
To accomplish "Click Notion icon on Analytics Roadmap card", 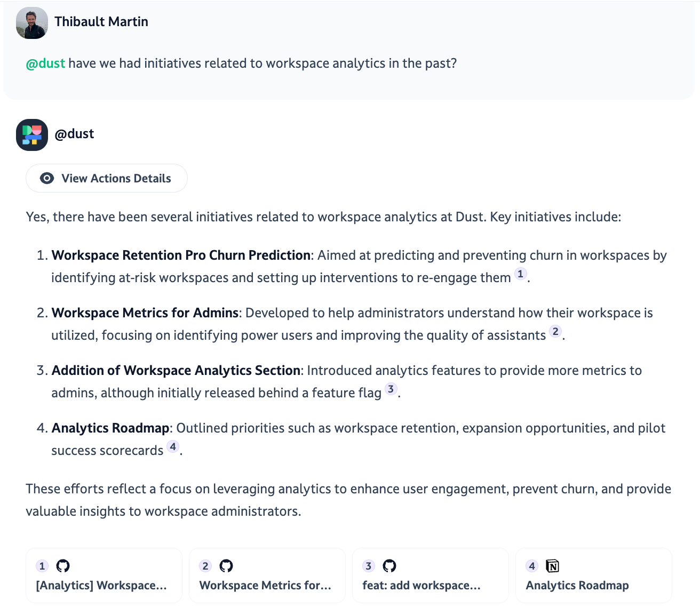I will coord(553,566).
